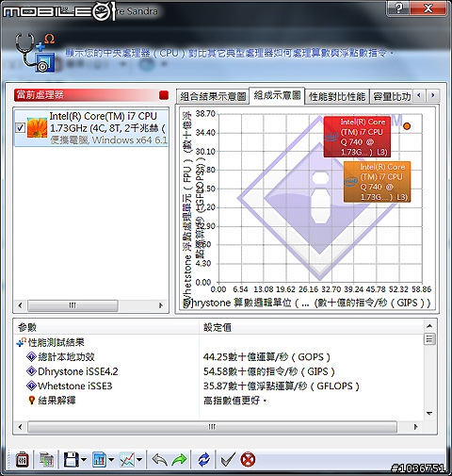Screen dimensions: 452x476
Task: Click the 當前處理器 header bar
Action: [x=91, y=95]
